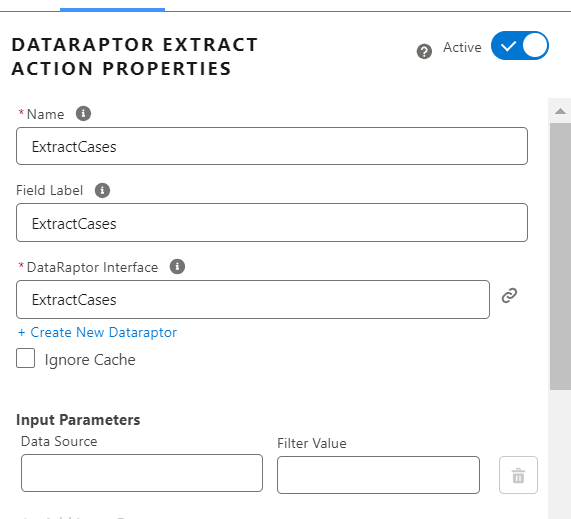Focus the Name field containing ExtractCases
Image resolution: width=571 pixels, height=519 pixels.
pyautogui.click(x=272, y=146)
